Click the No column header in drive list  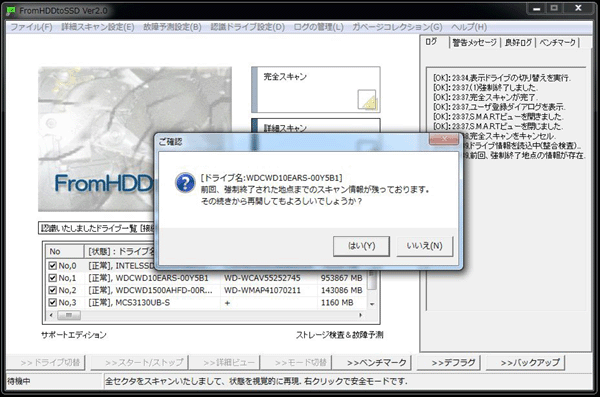[65, 252]
